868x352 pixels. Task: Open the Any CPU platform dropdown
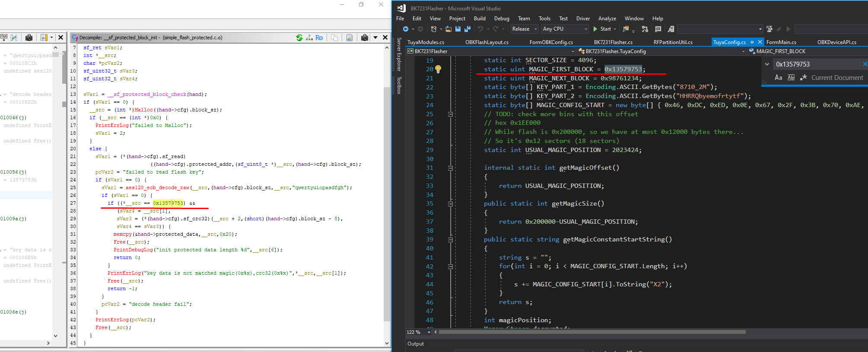[x=565, y=29]
